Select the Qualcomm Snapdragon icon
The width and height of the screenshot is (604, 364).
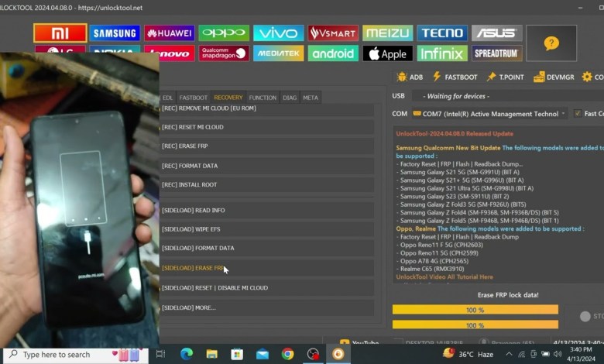[224, 53]
